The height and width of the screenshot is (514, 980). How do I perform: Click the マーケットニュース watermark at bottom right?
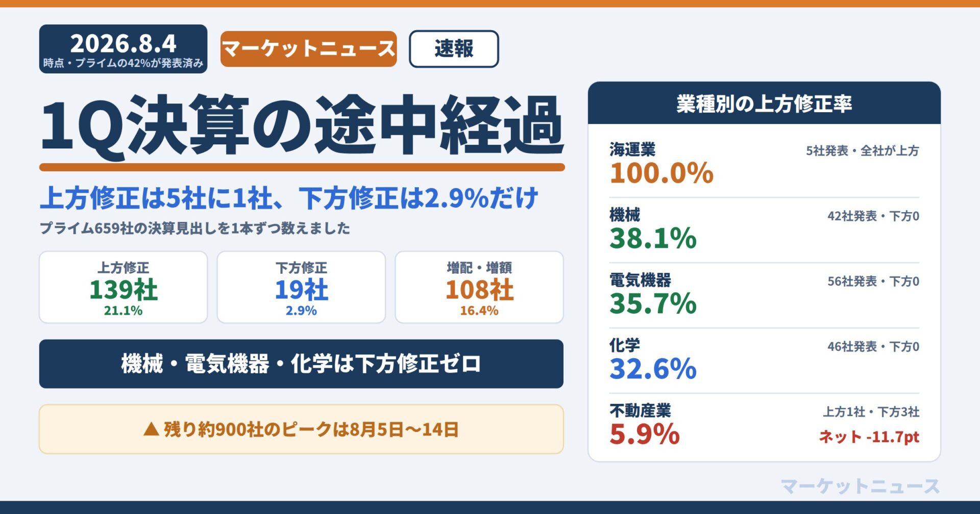tap(860, 486)
